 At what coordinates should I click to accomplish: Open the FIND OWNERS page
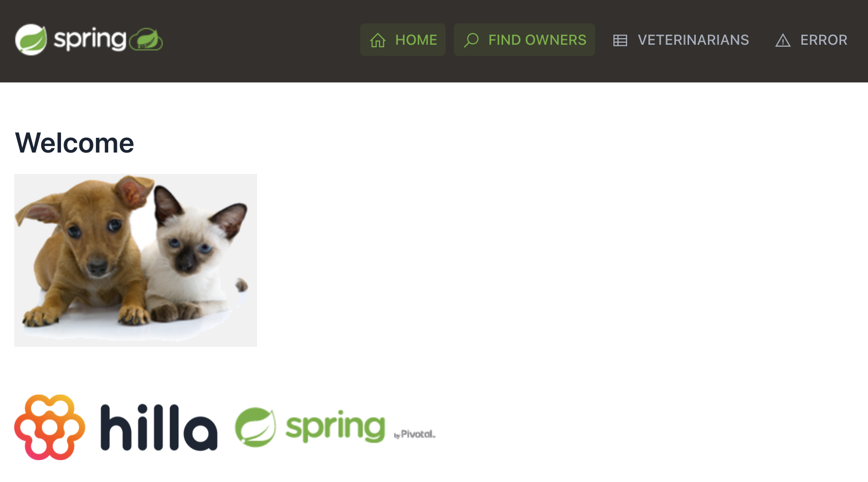tap(524, 40)
